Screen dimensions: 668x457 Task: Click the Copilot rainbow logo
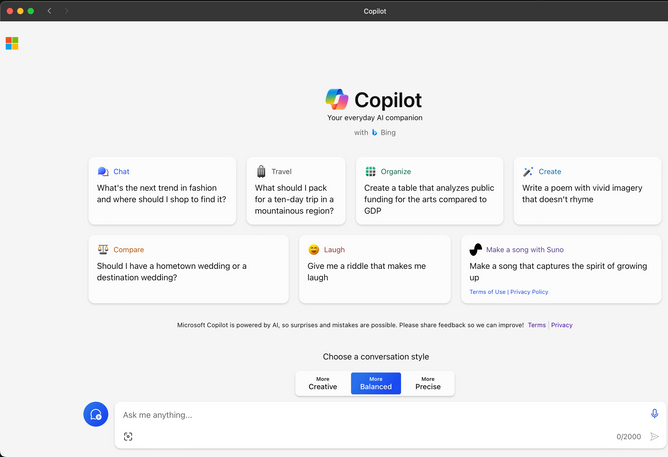(337, 99)
